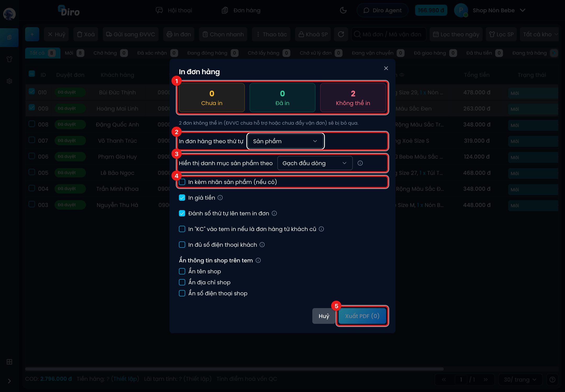Click the info icon beside In giá tiền
The width and height of the screenshot is (565, 392).
220,198
